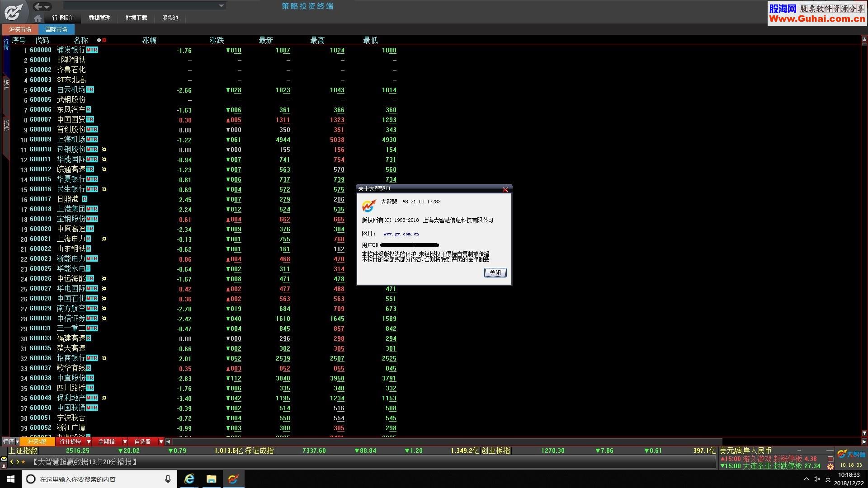
Task: Expand the 自选股 tab dropdown arrow
Action: click(x=161, y=441)
